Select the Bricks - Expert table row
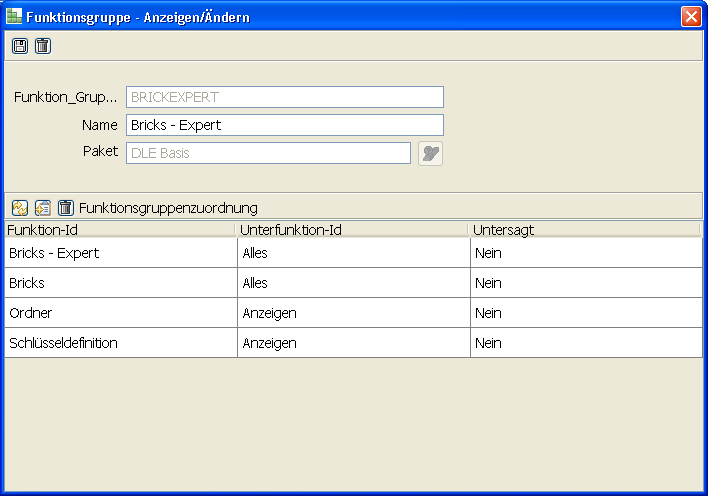This screenshot has width=708, height=496. [119, 253]
